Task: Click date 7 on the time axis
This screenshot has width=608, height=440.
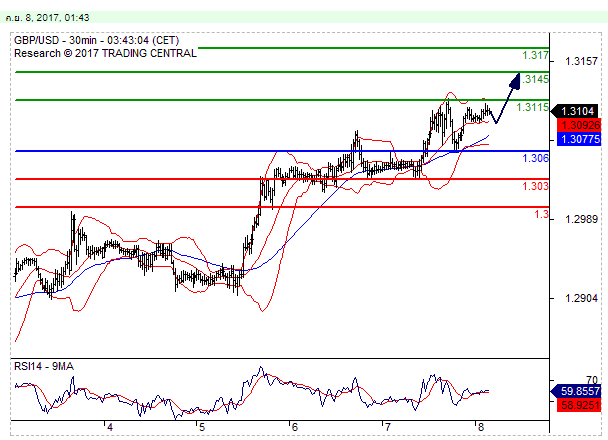Action: [x=387, y=427]
